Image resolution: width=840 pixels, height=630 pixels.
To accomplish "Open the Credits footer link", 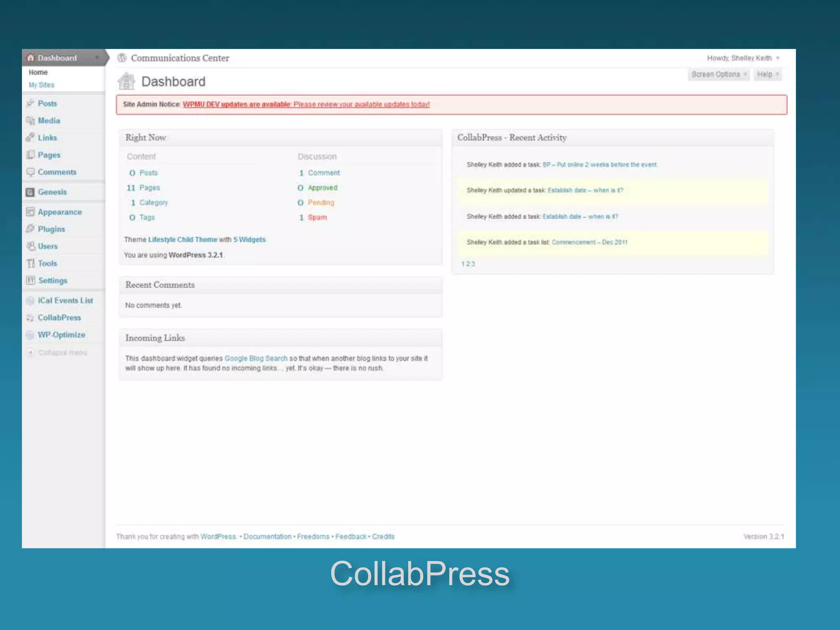I will [383, 536].
